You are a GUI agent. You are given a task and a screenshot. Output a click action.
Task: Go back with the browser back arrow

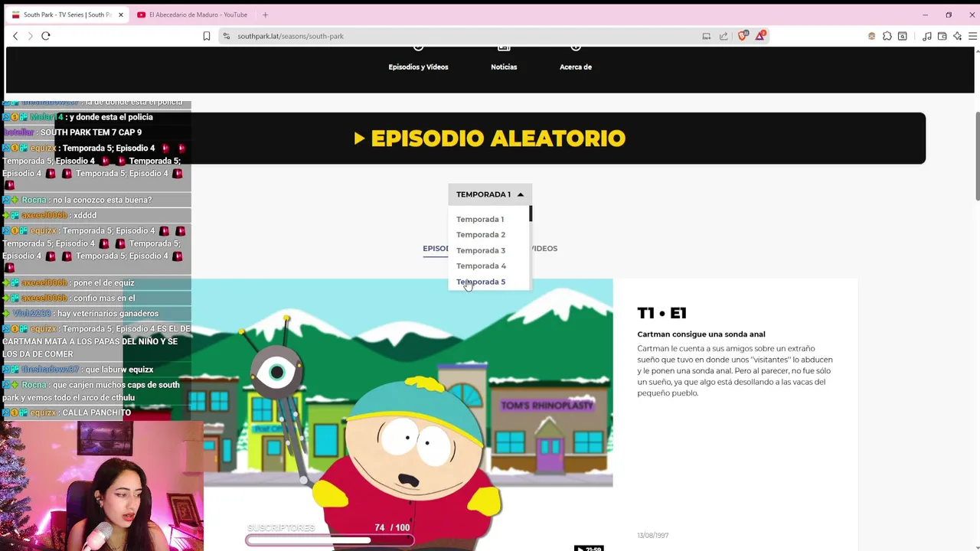15,36
